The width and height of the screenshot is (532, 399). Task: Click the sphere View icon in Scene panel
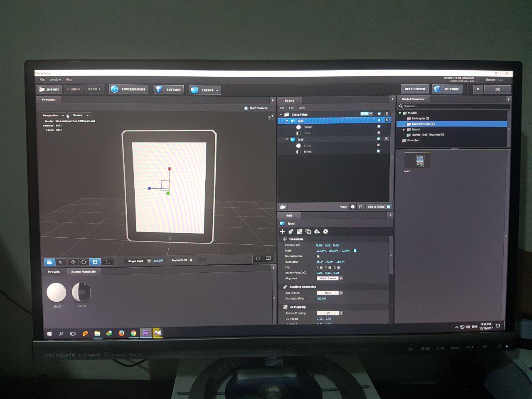[352, 207]
